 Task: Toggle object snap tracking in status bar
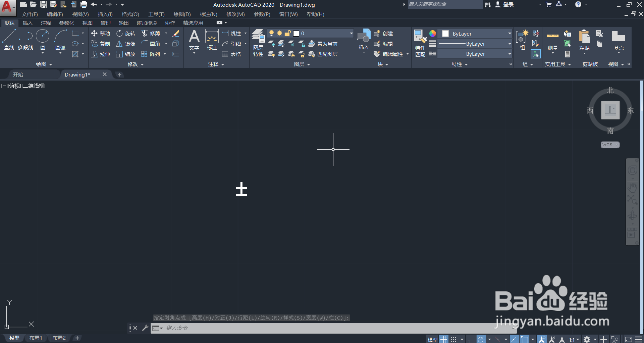(514, 339)
